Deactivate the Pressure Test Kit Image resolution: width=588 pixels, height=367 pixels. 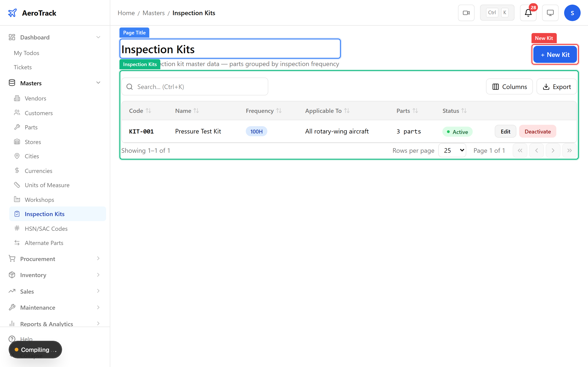(537, 131)
